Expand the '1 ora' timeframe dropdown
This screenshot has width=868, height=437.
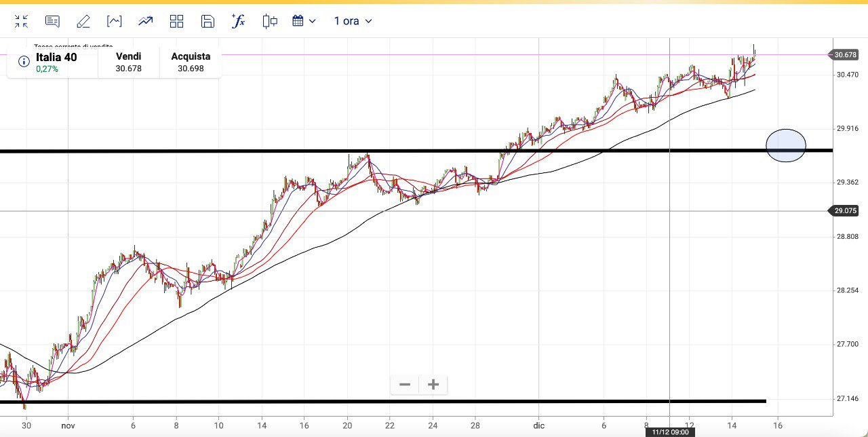tap(353, 21)
